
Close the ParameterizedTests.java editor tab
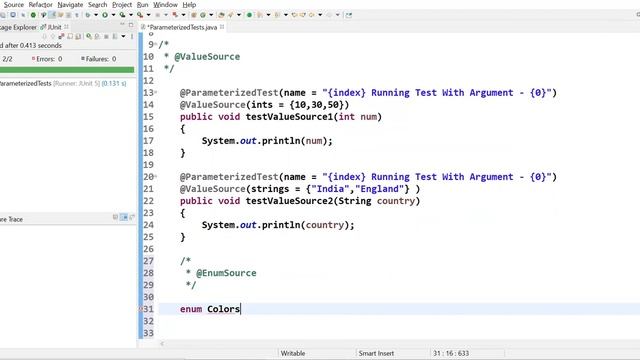(222, 27)
